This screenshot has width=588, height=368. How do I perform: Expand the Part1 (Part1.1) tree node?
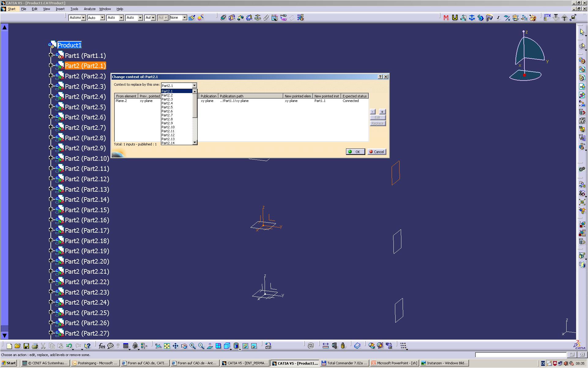(51, 55)
